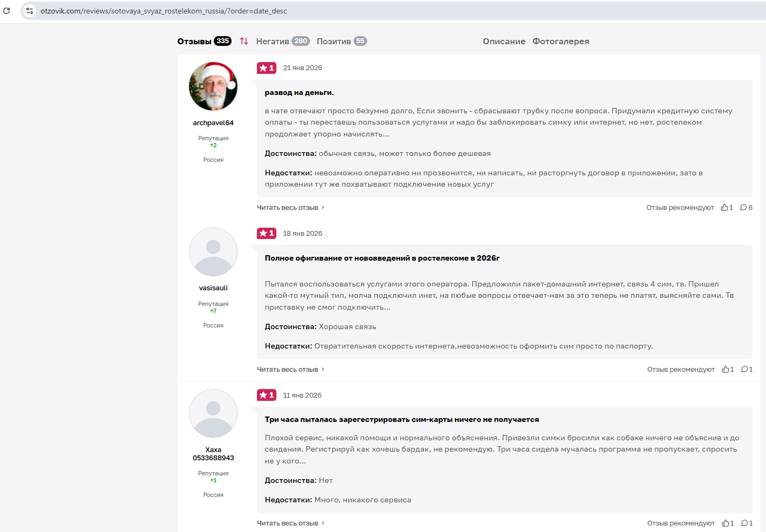
Task: Switch to the Негатив 280 tab
Action: point(283,41)
